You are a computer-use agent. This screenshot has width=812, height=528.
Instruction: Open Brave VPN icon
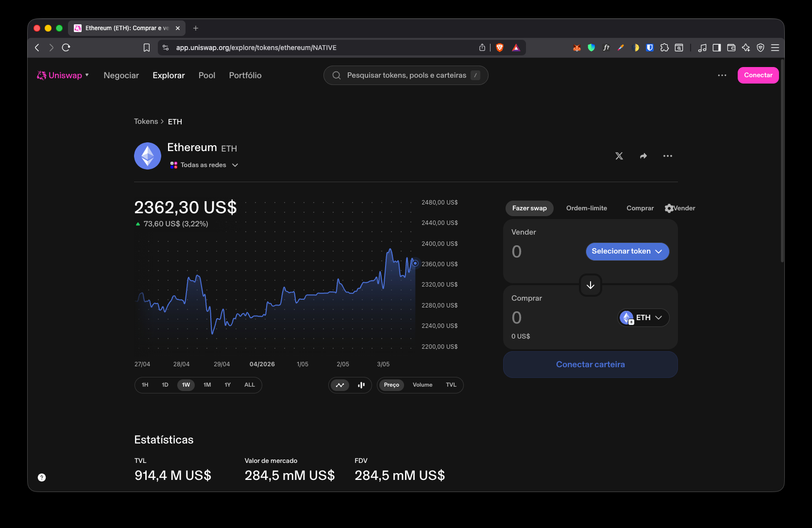761,48
